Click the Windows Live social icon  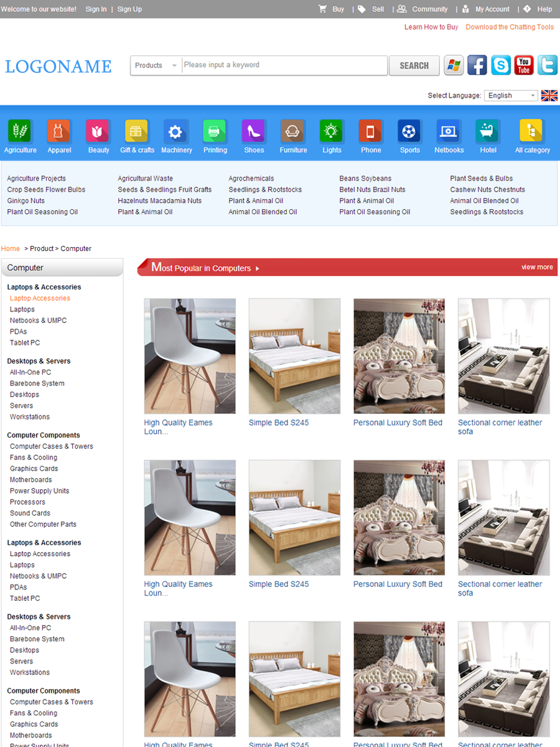tap(454, 65)
